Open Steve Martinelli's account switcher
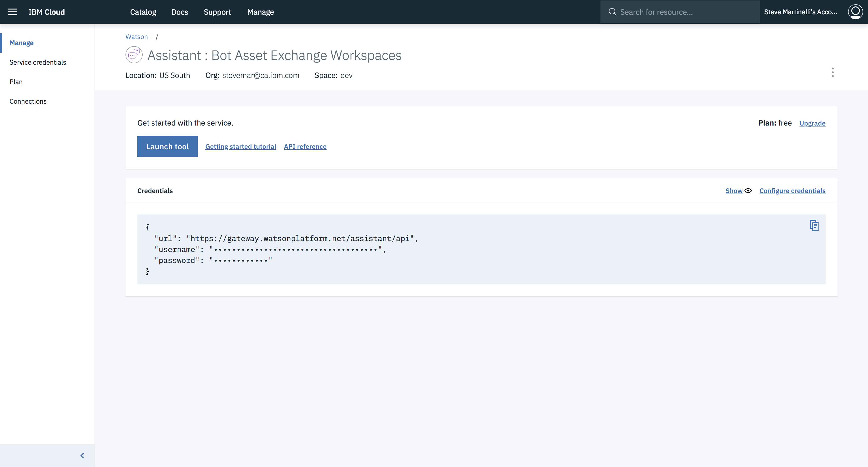 (x=800, y=12)
